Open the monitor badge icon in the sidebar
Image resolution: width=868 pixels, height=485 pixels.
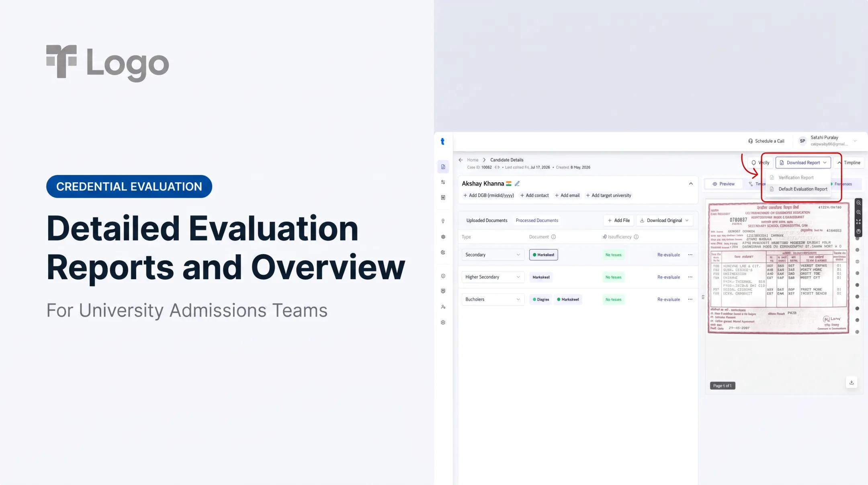click(443, 291)
